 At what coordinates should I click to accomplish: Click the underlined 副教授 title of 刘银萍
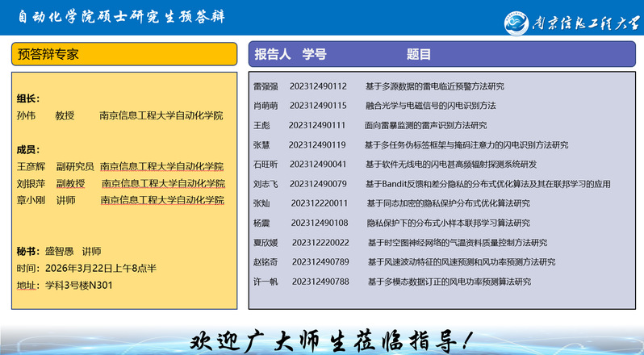click(x=70, y=183)
